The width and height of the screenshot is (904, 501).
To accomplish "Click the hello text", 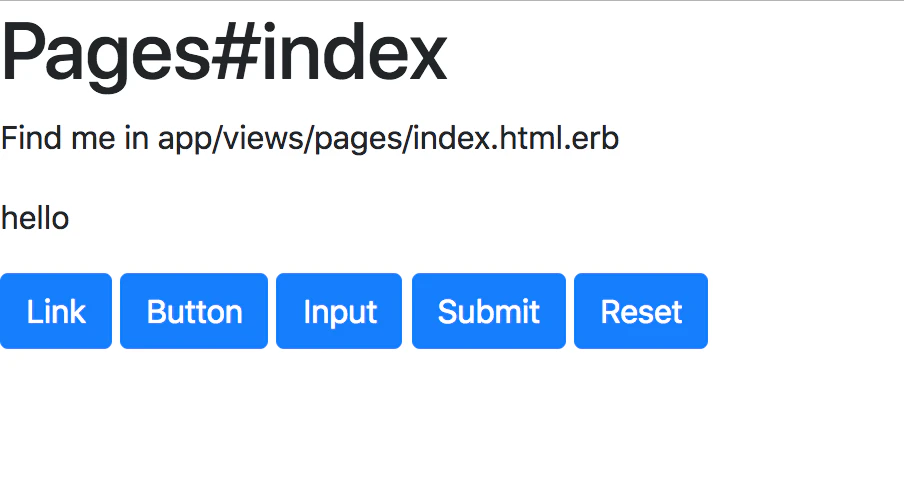I will coord(35,219).
